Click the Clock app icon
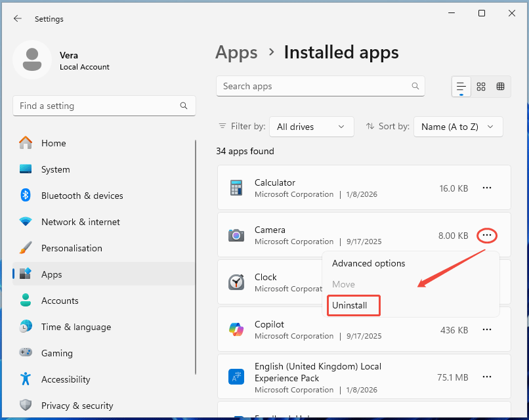 point(237,282)
